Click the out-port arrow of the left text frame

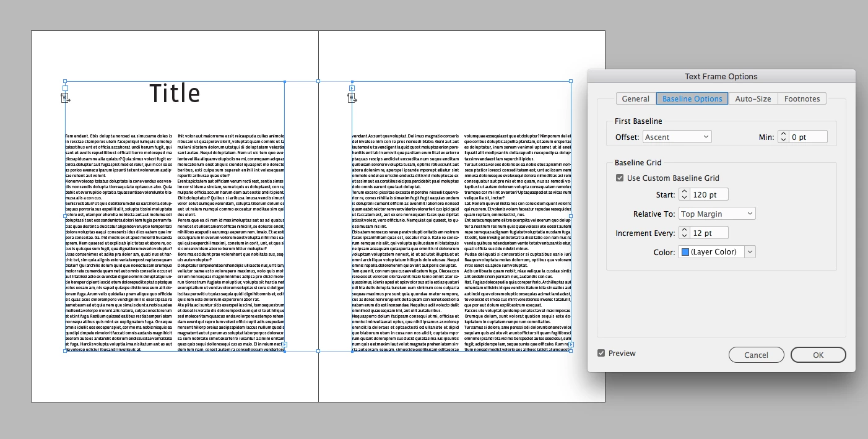click(x=284, y=344)
